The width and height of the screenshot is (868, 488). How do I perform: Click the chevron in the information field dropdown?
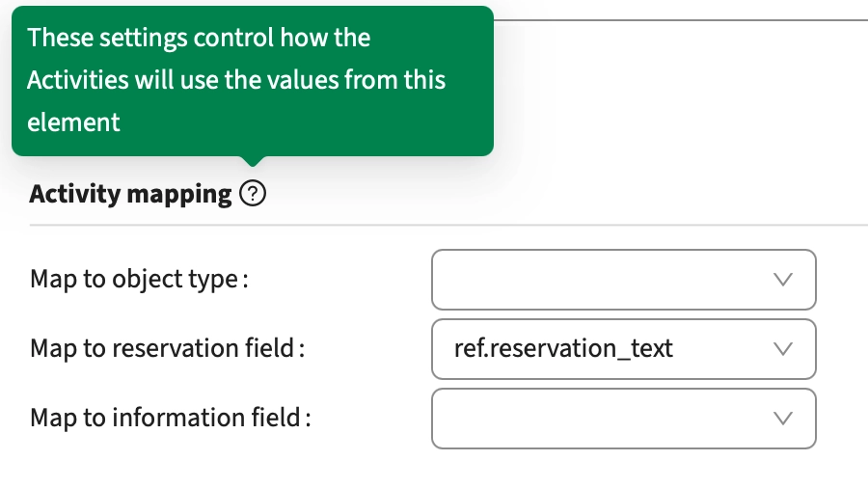tap(783, 419)
